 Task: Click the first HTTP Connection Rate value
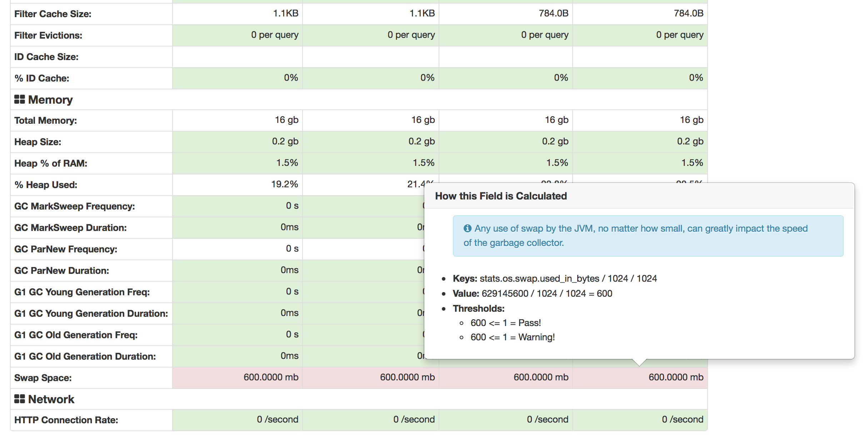278,420
